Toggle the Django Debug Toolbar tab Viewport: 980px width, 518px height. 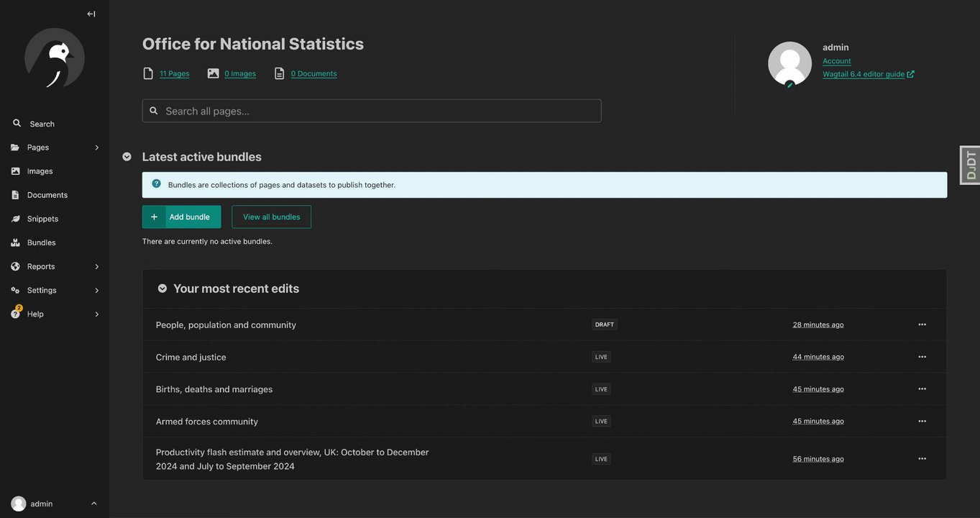970,165
